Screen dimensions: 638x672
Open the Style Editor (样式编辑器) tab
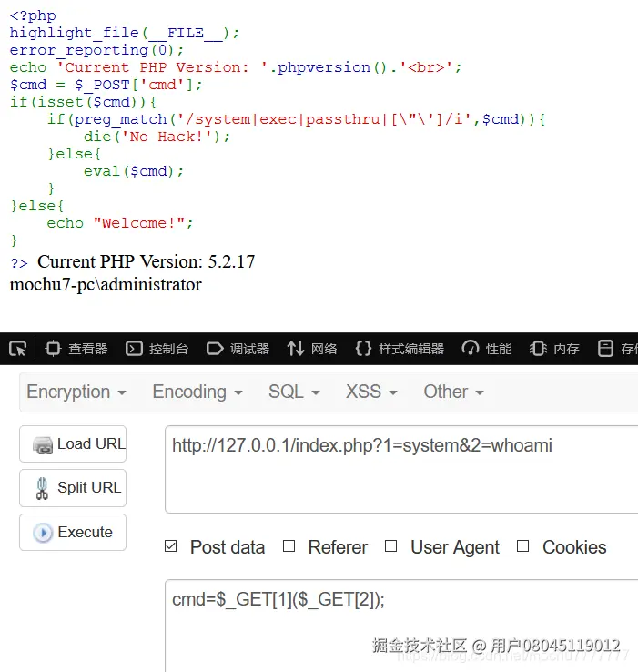[400, 349]
